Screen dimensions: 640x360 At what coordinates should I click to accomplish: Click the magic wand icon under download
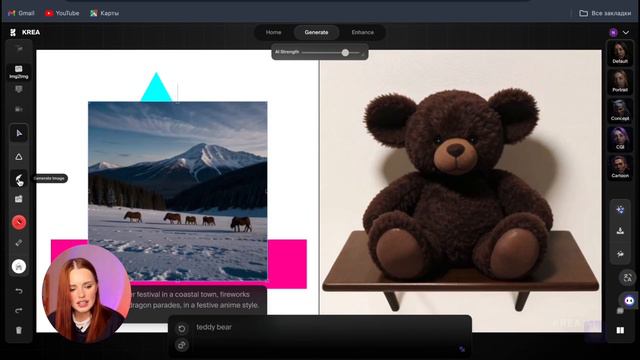click(620, 254)
